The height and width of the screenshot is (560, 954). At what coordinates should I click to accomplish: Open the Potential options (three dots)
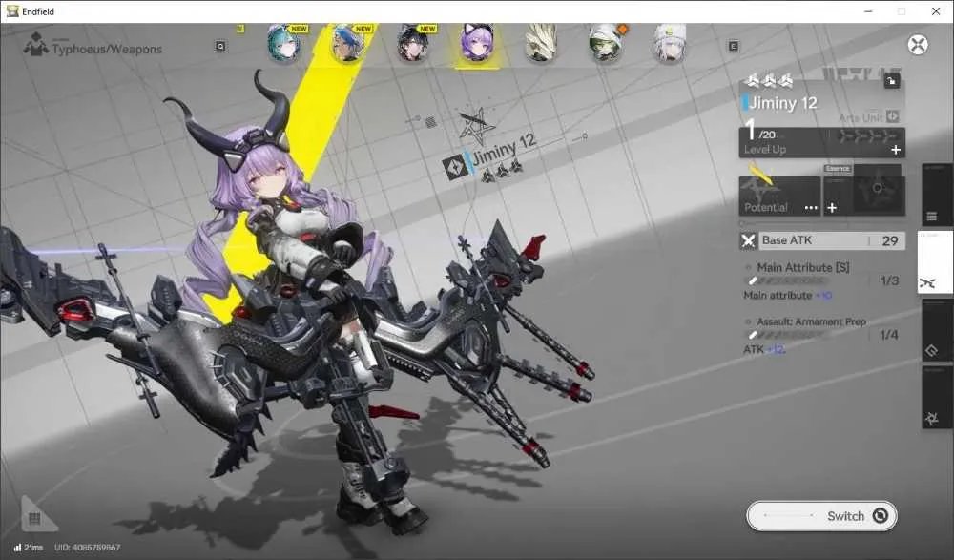tap(811, 208)
